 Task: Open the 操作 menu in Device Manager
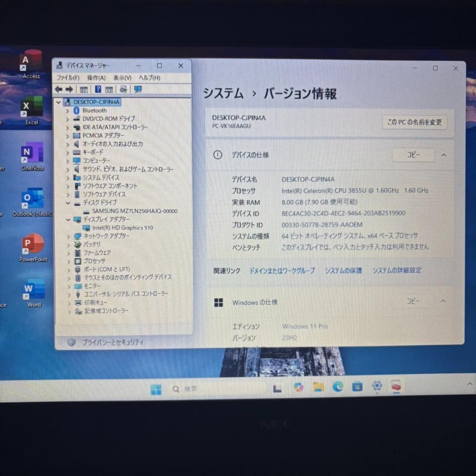[97, 78]
